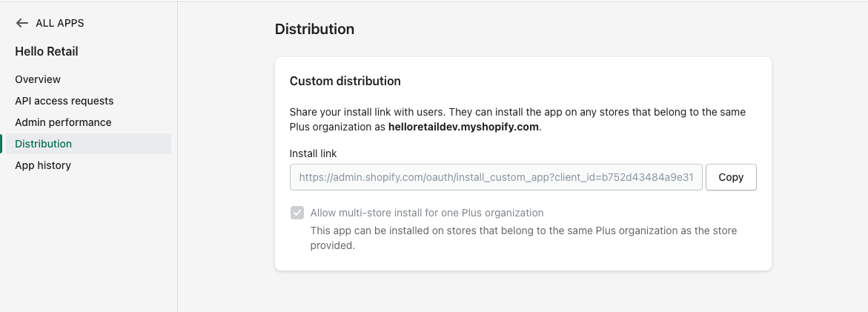Click the Install link field label

point(314,153)
